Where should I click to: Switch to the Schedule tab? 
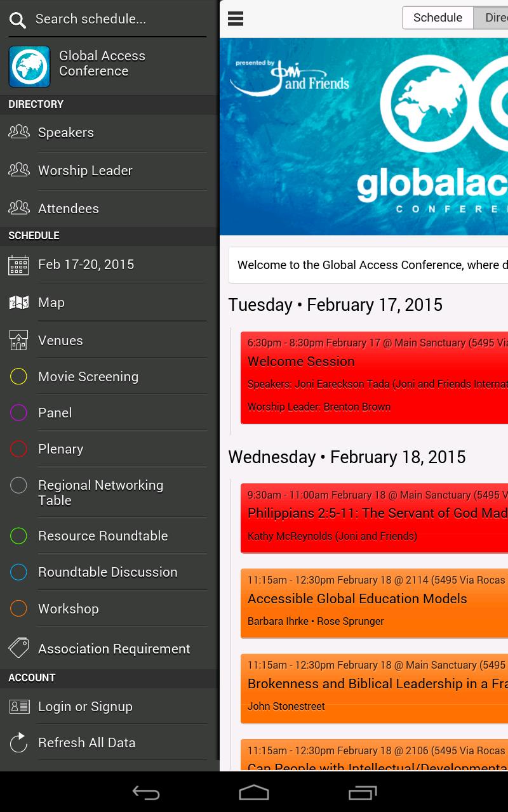pos(438,18)
